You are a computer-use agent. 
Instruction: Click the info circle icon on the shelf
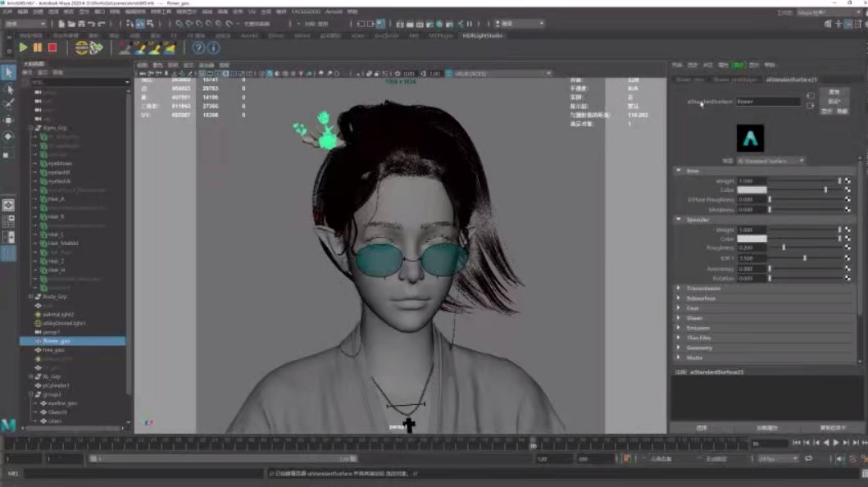(213, 48)
